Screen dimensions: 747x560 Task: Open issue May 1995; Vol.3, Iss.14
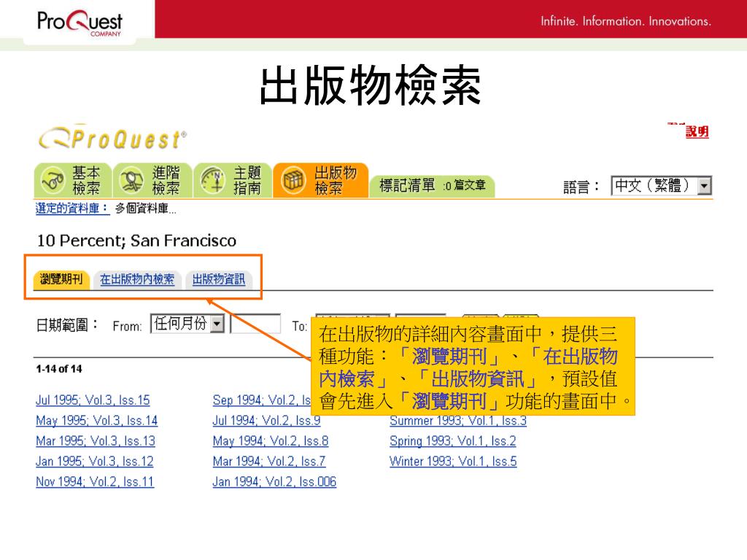point(97,421)
